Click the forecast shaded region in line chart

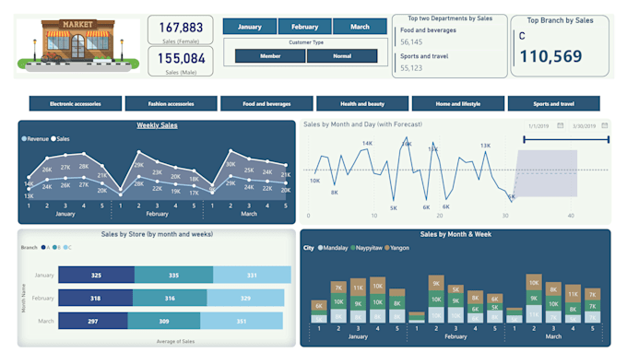pyautogui.click(x=546, y=173)
